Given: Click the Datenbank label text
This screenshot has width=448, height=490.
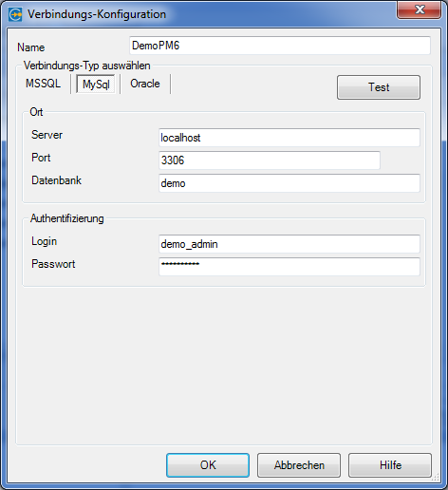Looking at the screenshot, I should [57, 180].
